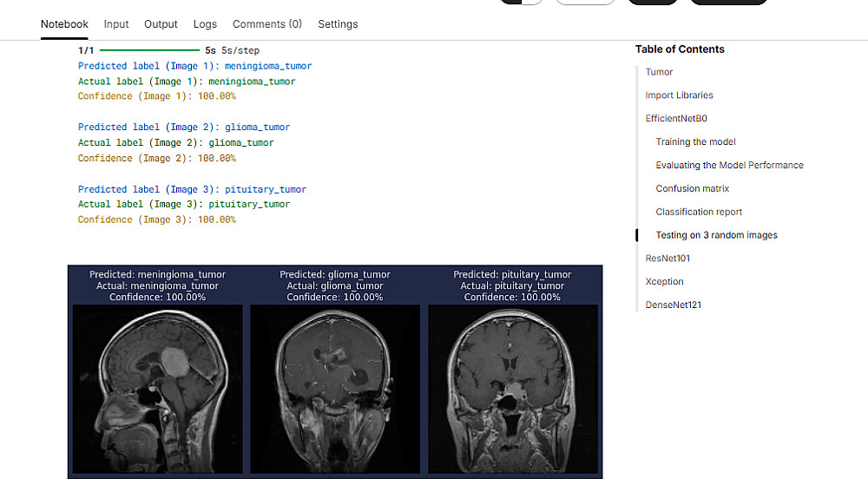Jump to Evaluating the Model Performance
The width and height of the screenshot is (868, 485).
pyautogui.click(x=729, y=166)
